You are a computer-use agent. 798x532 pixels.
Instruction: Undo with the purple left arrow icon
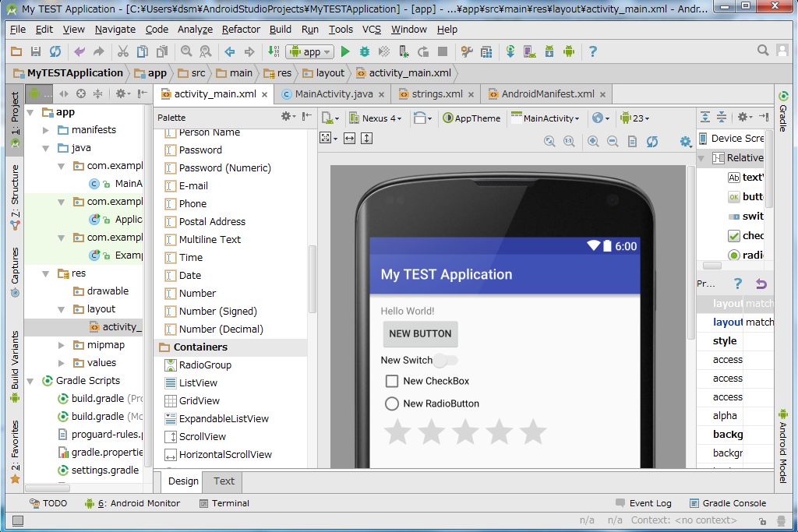click(x=79, y=51)
